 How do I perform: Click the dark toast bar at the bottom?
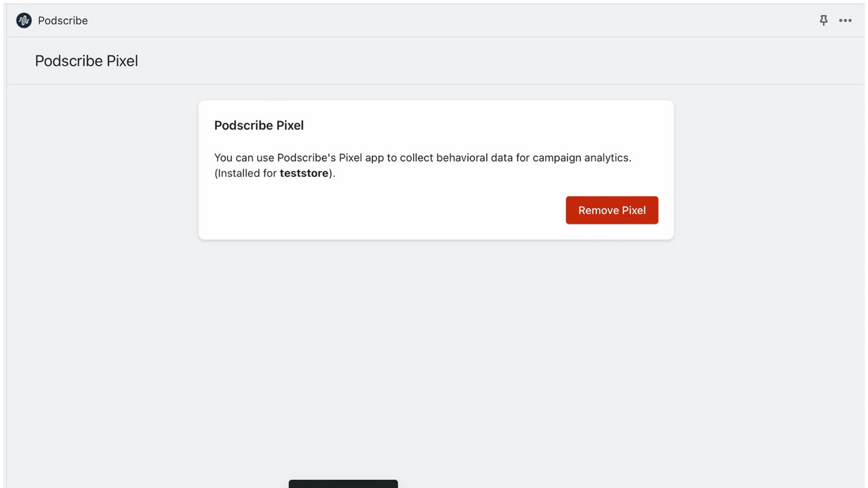pos(343,484)
